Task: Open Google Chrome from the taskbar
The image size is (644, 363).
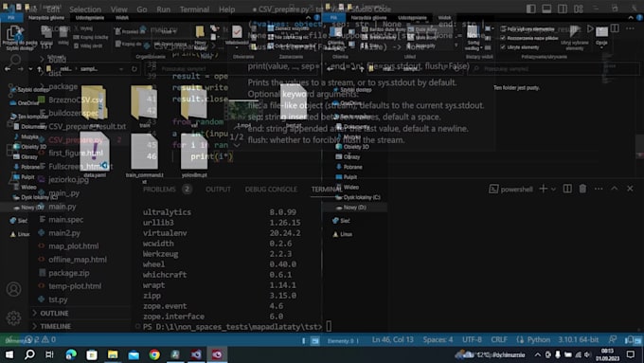Action: (x=154, y=354)
